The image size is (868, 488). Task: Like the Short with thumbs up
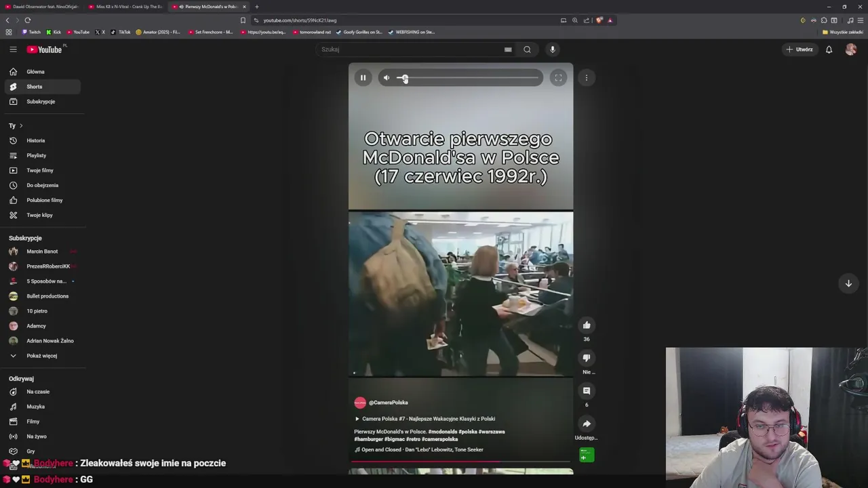pos(587,325)
